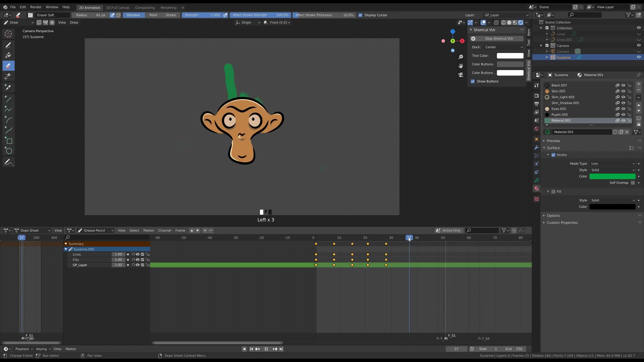Image resolution: width=644 pixels, height=362 pixels.
Task: Click the black fill Color swatch
Action: tap(612, 207)
